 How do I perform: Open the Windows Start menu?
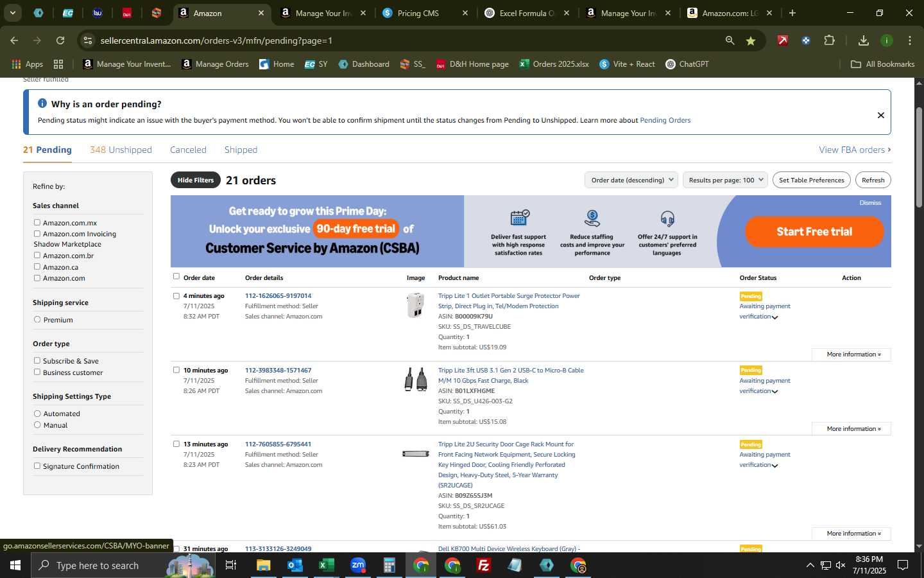click(15, 565)
